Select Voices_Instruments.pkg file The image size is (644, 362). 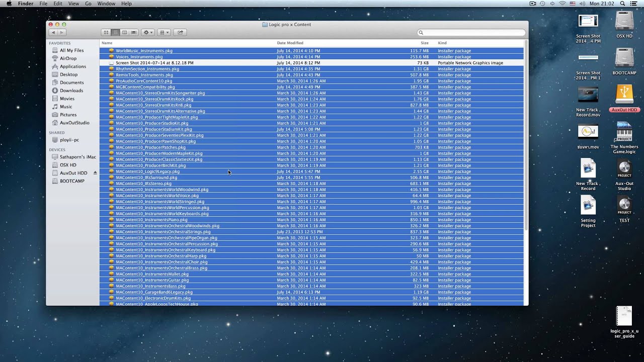311,57
